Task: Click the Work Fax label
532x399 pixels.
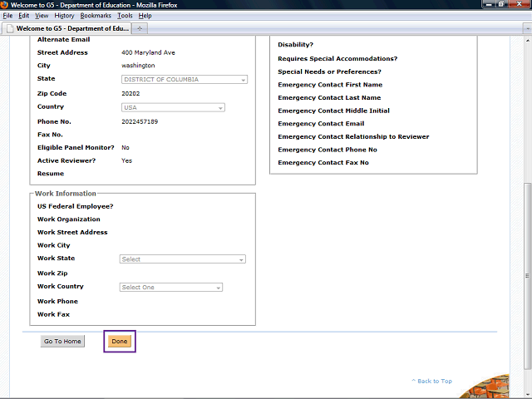Action: click(x=53, y=314)
